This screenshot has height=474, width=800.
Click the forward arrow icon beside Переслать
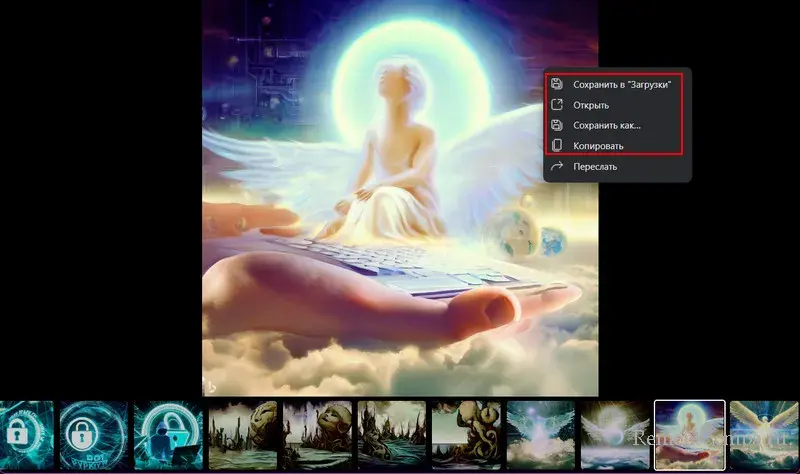pos(557,166)
